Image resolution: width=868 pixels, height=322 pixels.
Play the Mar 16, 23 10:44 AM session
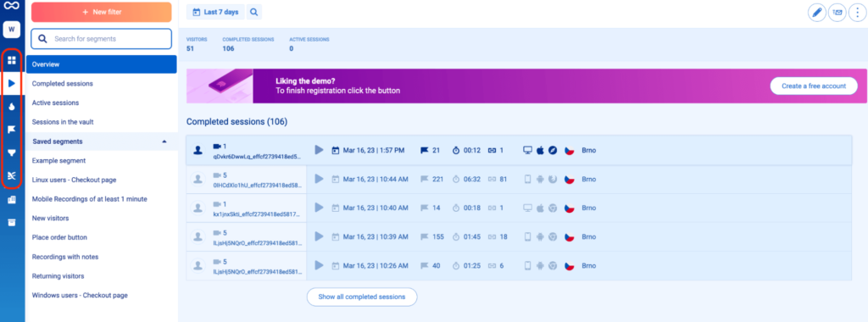[x=319, y=179]
